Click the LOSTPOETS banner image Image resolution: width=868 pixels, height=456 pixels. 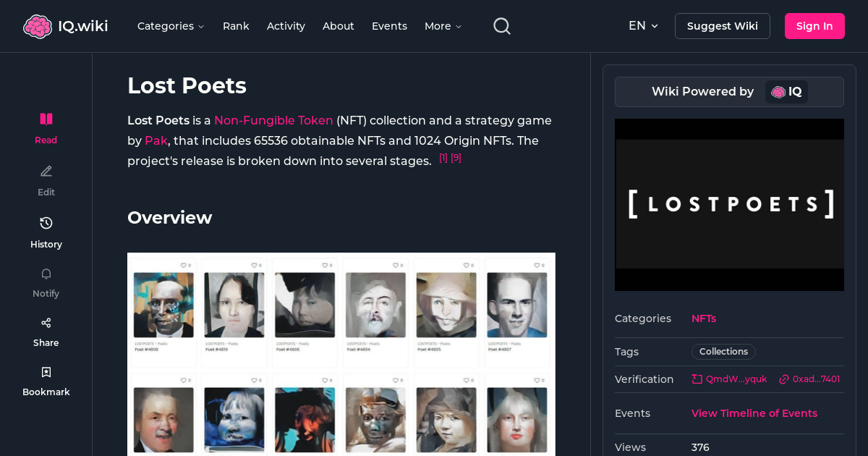[x=729, y=205]
